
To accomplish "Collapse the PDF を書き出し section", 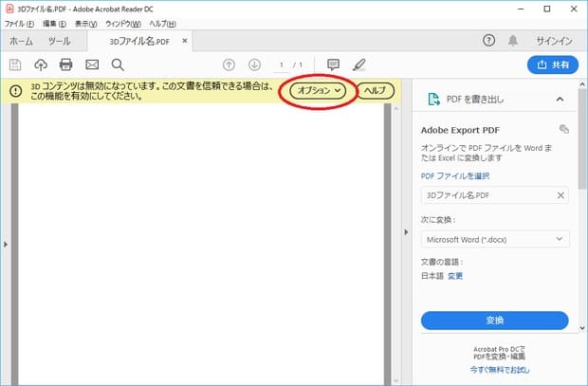I will (x=560, y=100).
